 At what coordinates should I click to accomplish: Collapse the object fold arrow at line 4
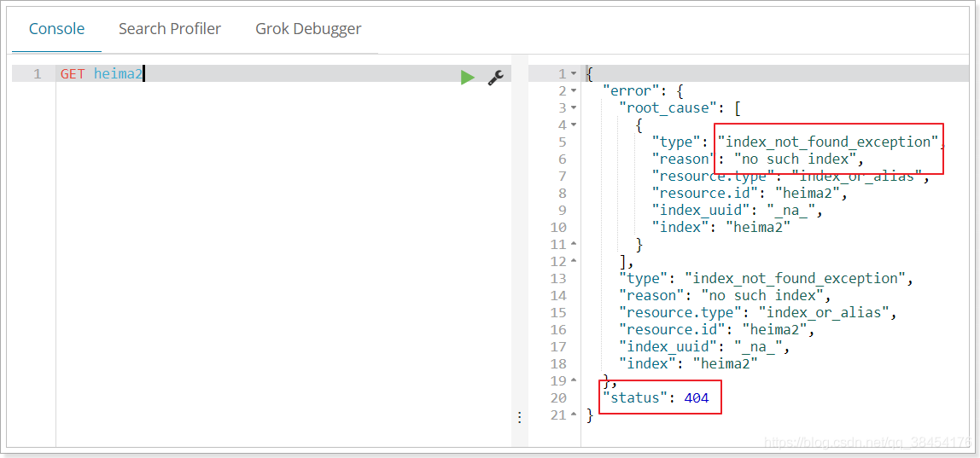[575, 125]
